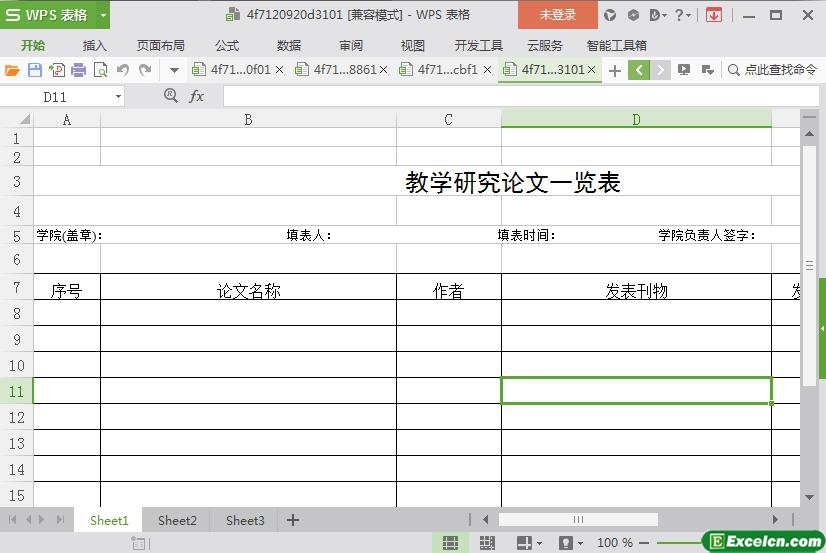
Task: Switch to the 开始 ribbon tab
Action: pyautogui.click(x=33, y=46)
